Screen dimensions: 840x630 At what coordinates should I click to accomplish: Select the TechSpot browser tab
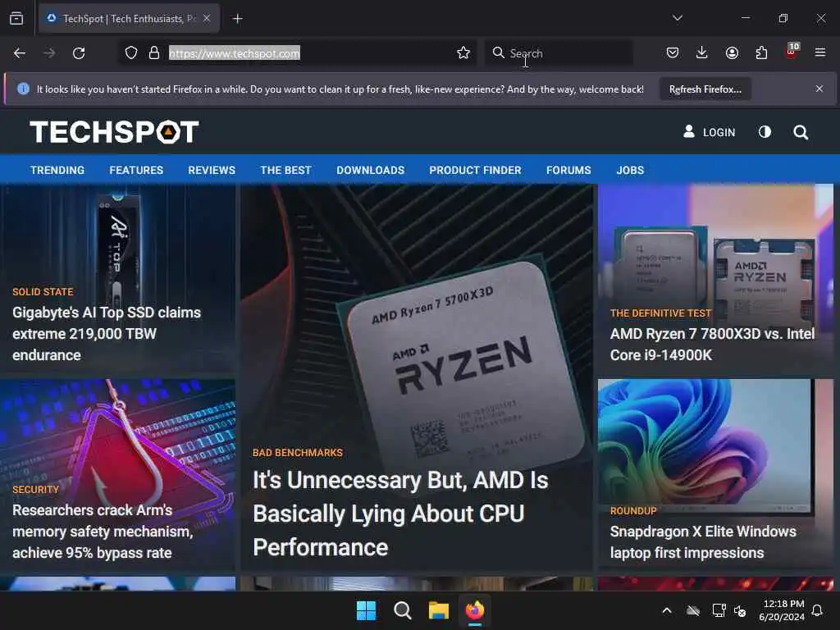pyautogui.click(x=129, y=19)
